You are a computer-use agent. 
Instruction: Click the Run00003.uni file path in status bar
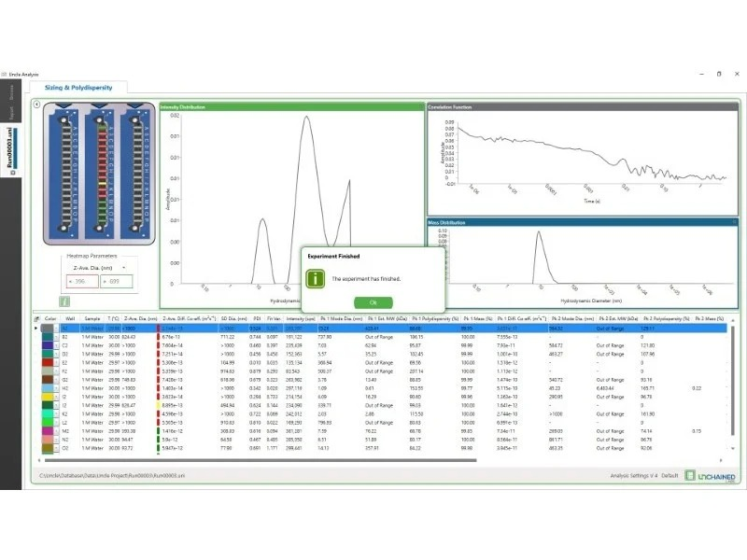click(x=112, y=476)
